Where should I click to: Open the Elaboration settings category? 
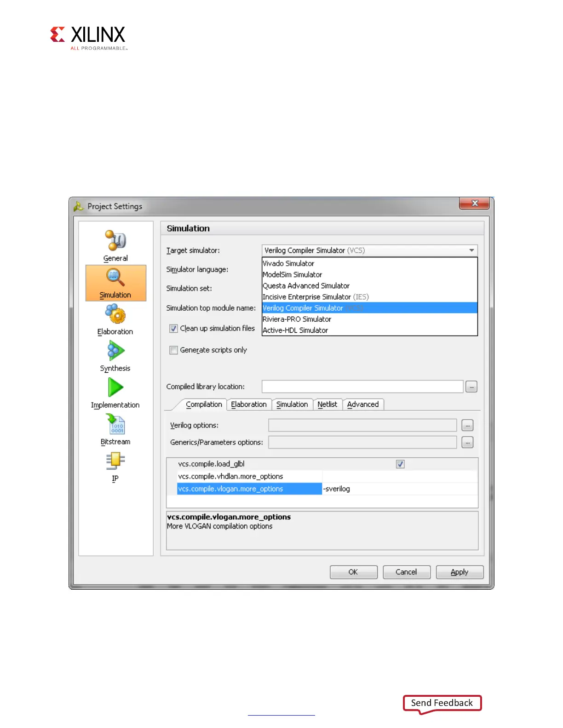point(115,319)
